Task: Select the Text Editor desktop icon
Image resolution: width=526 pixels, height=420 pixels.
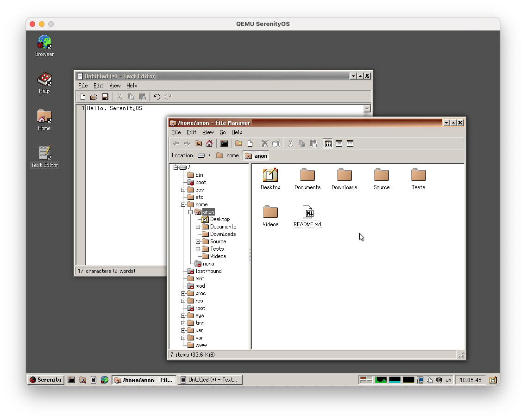Action: tap(44, 157)
